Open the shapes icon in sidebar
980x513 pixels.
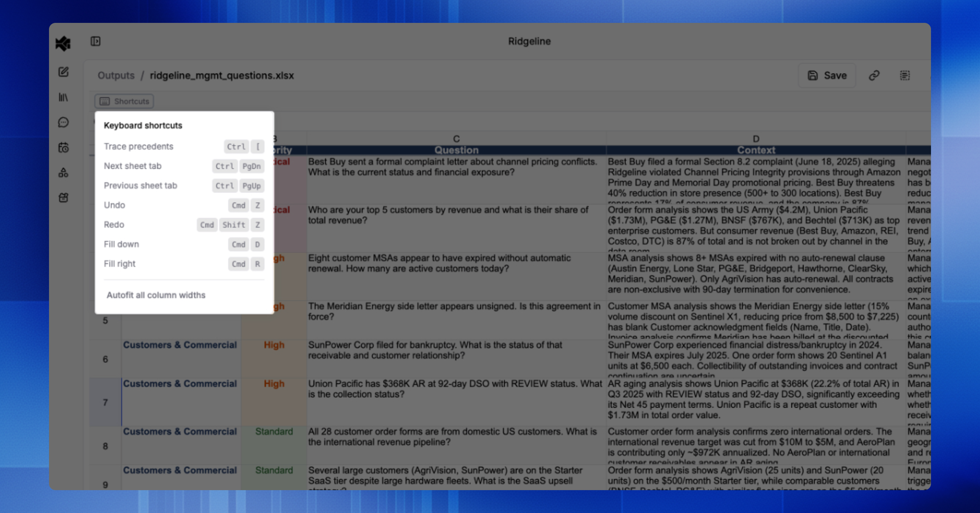tap(63, 173)
